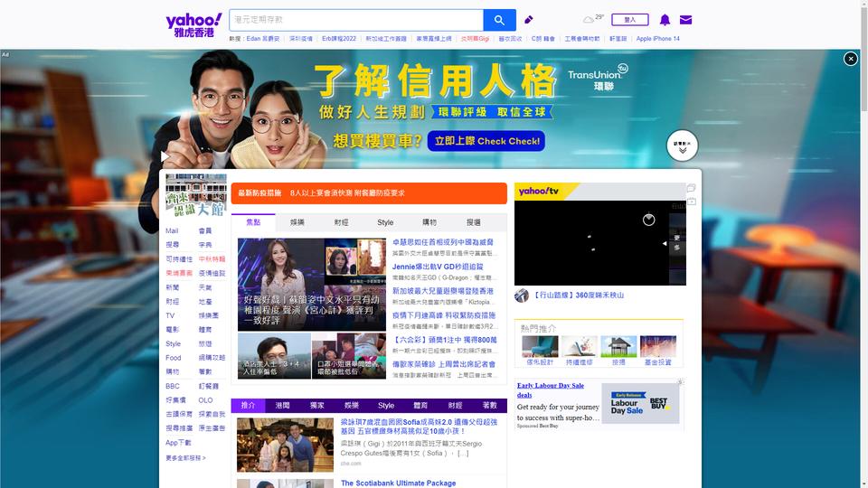
Task: Click the purple pencil icon beside search
Action: (529, 20)
